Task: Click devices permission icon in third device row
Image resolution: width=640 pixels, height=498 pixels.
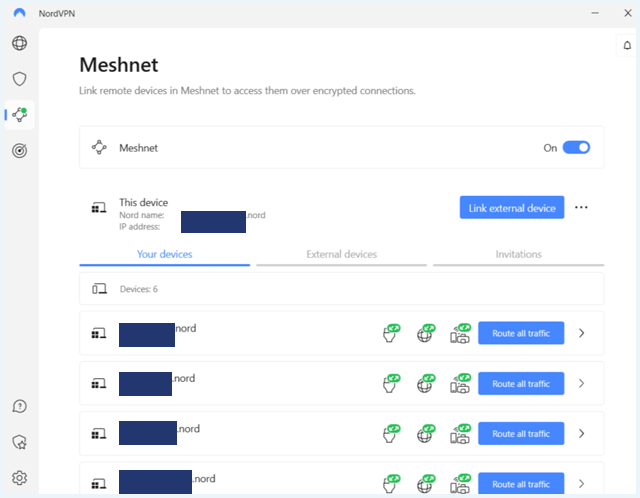Action: click(460, 434)
